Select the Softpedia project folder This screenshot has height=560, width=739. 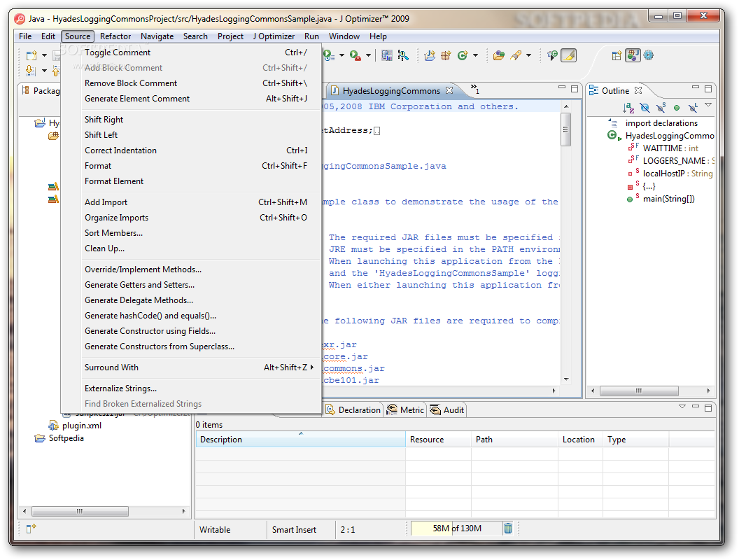[x=66, y=438]
